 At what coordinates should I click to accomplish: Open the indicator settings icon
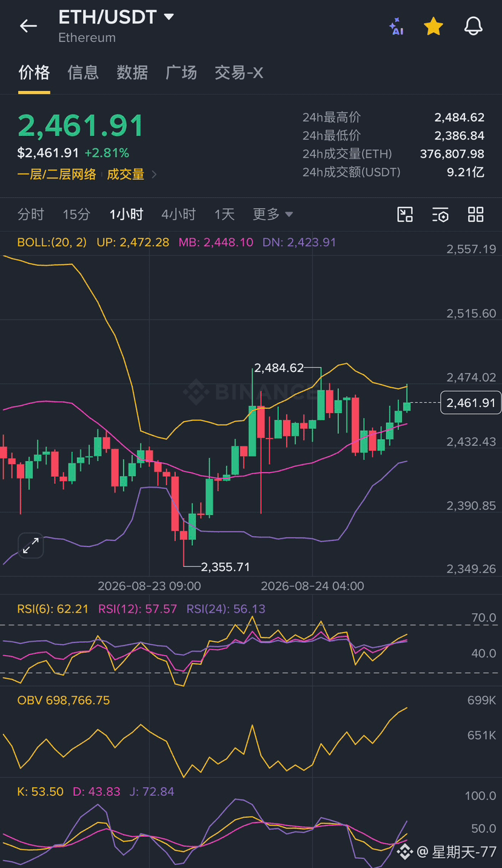440,214
